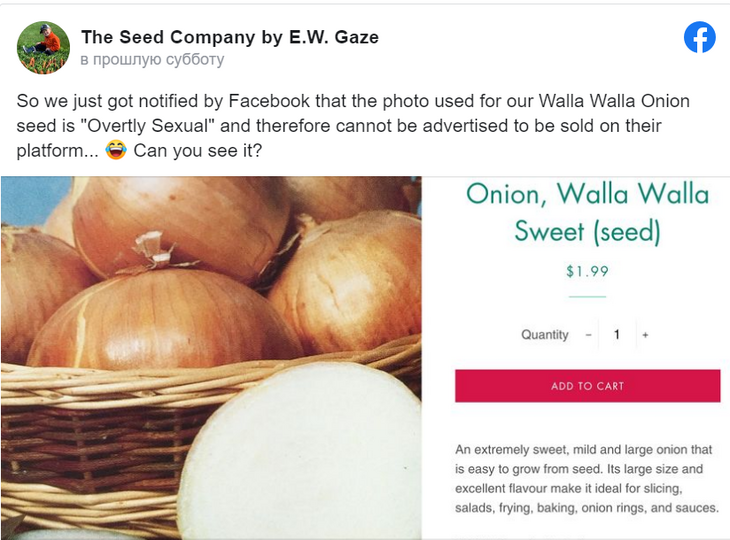Increase quantity with the plus button

click(645, 335)
